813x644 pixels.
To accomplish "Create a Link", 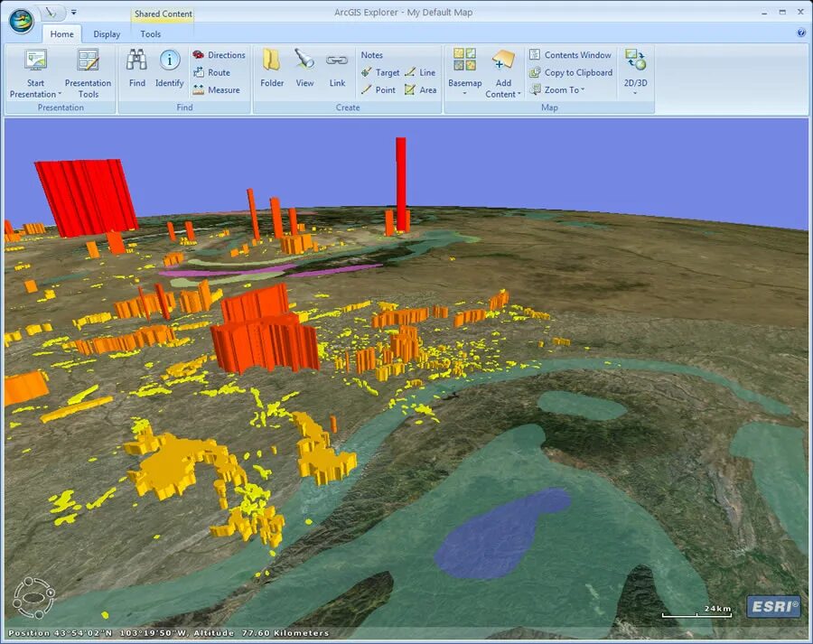I will pos(337,68).
